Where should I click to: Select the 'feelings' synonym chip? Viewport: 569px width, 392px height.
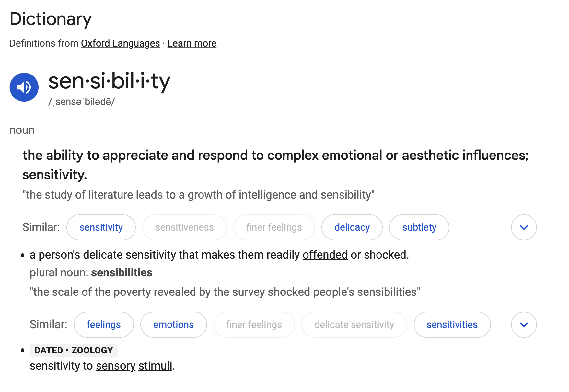104,325
